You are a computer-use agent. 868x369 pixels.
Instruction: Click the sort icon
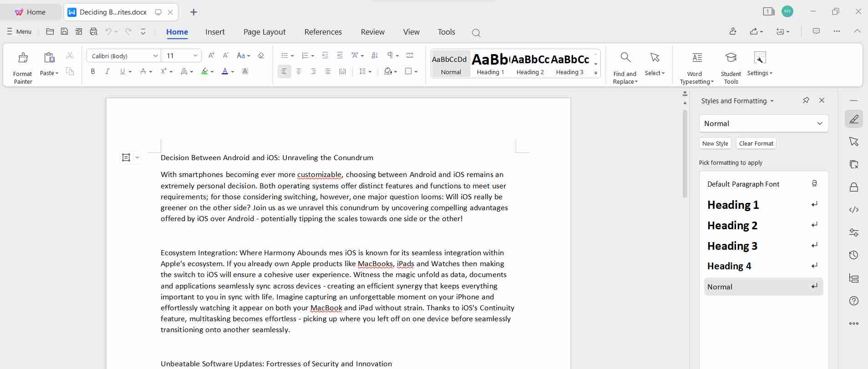point(375,56)
